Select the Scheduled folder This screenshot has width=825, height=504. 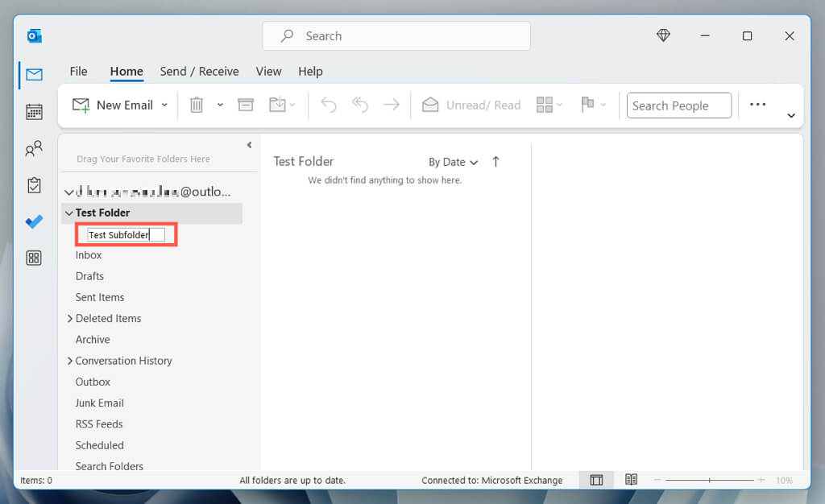pyautogui.click(x=99, y=445)
